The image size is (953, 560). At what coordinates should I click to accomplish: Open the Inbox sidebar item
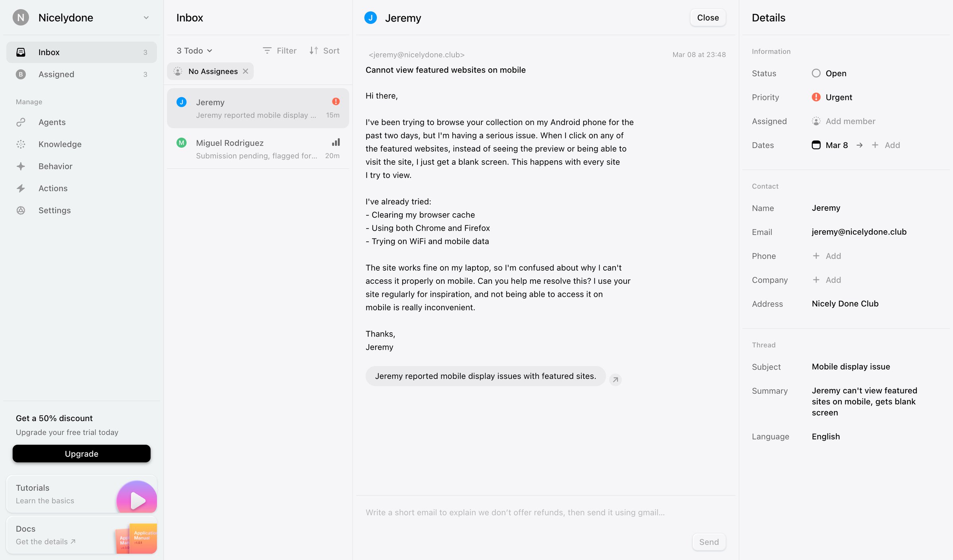pyautogui.click(x=81, y=52)
